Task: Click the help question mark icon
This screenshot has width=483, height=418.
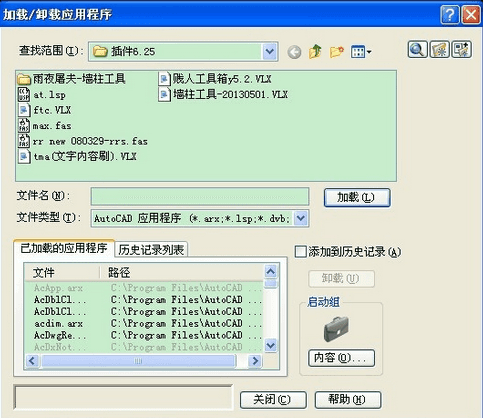Action: (449, 15)
